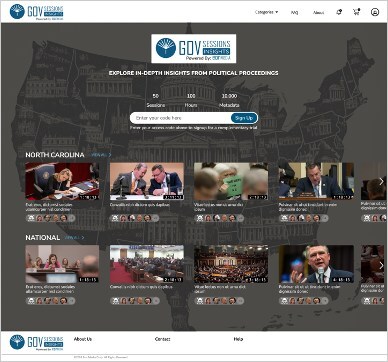Click the "NATIONAL" section heading
Image resolution: width=388 pixels, height=362 pixels.
point(43,238)
